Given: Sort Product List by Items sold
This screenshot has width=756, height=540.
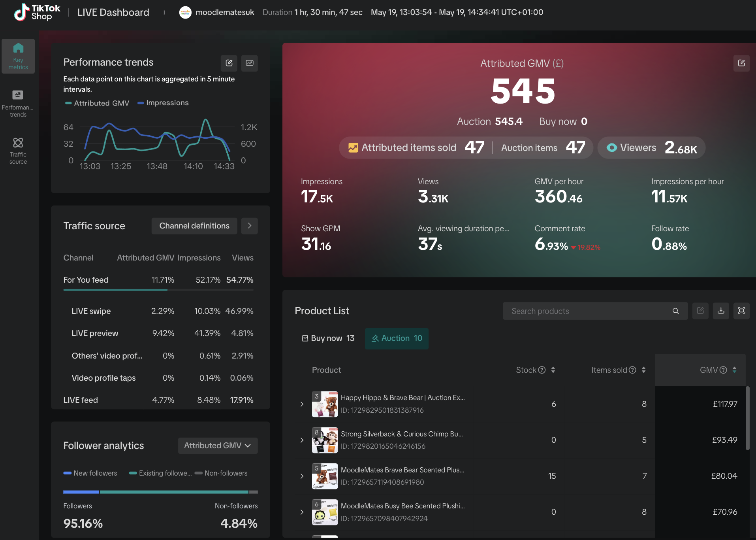Looking at the screenshot, I should point(644,370).
